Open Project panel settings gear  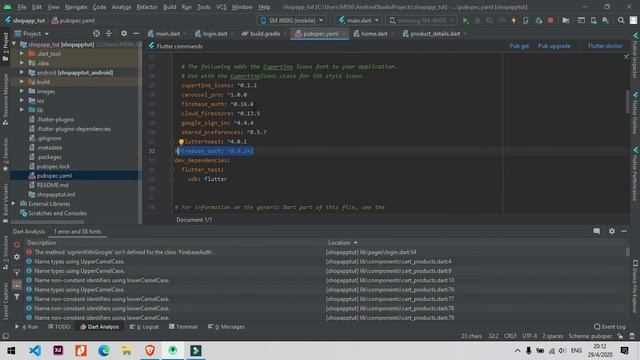click(x=124, y=33)
